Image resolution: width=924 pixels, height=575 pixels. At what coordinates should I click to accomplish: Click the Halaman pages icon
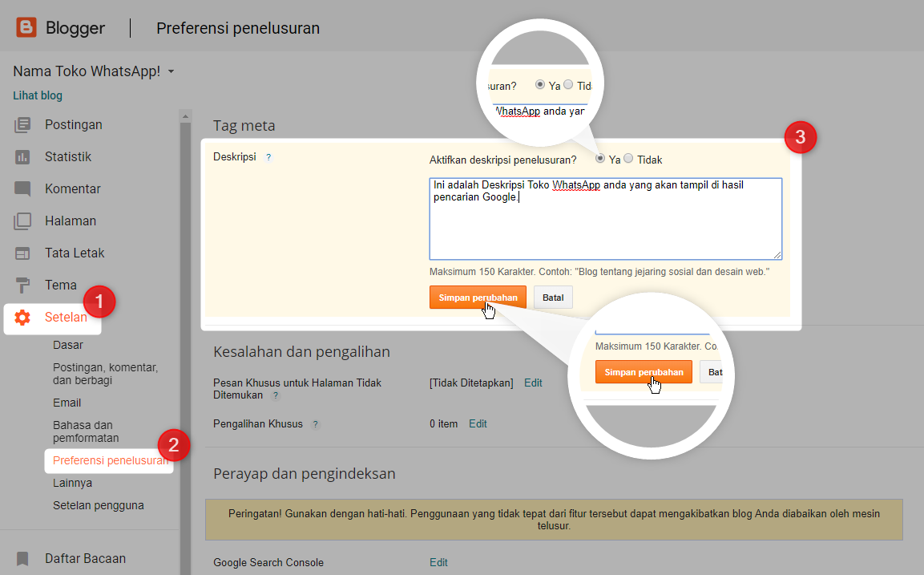(22, 221)
